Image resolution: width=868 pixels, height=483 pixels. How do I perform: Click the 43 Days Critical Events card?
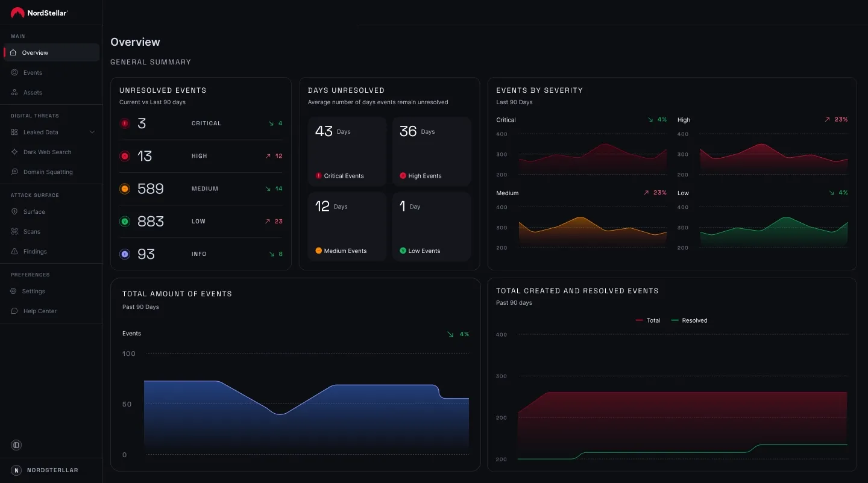click(347, 151)
